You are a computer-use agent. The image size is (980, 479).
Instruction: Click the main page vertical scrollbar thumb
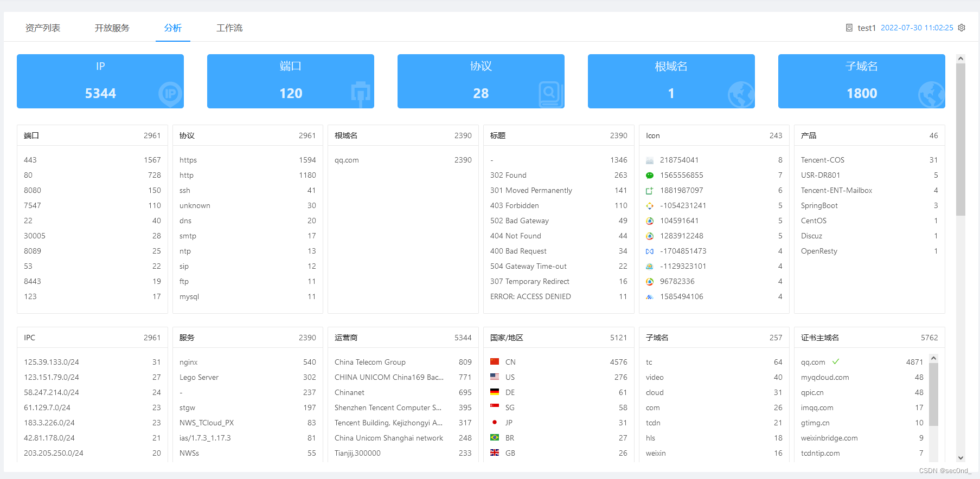(x=960, y=139)
